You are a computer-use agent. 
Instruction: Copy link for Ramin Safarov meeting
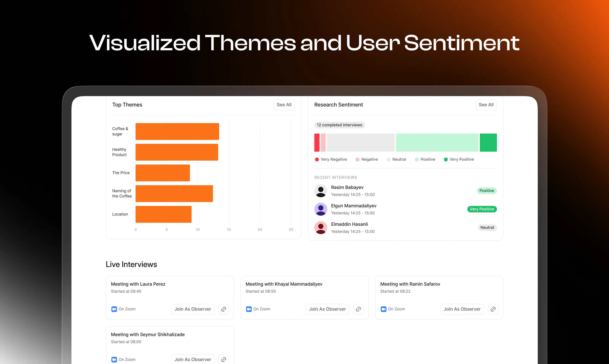point(493,309)
